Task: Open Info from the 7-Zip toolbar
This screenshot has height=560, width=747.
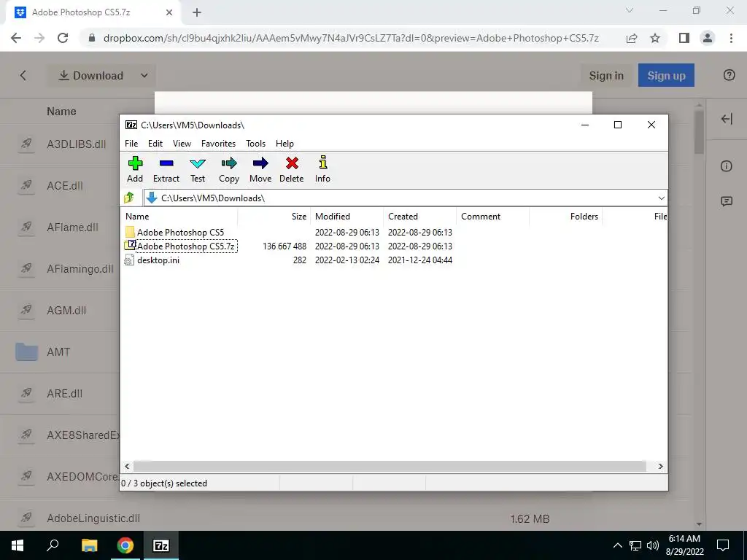Action: click(322, 169)
